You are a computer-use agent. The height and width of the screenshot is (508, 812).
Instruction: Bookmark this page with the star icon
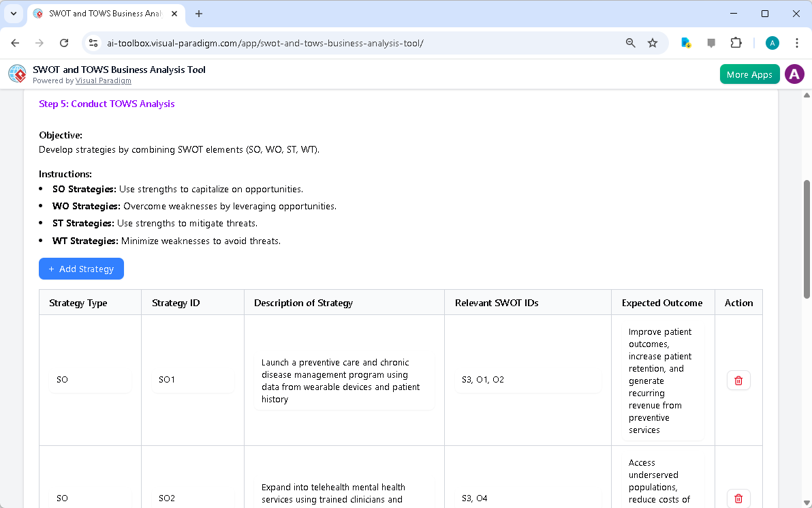(x=653, y=42)
